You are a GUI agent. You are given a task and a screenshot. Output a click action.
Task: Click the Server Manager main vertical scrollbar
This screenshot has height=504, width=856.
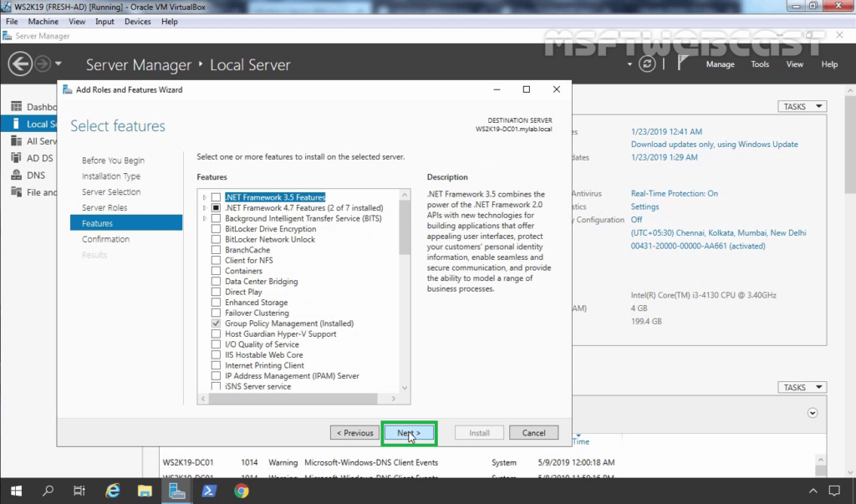[850, 144]
